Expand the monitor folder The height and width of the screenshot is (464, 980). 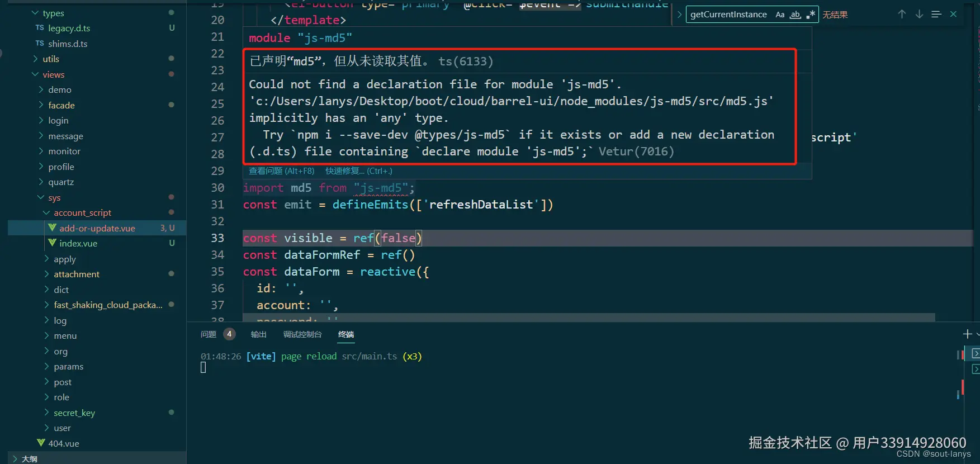[64, 151]
